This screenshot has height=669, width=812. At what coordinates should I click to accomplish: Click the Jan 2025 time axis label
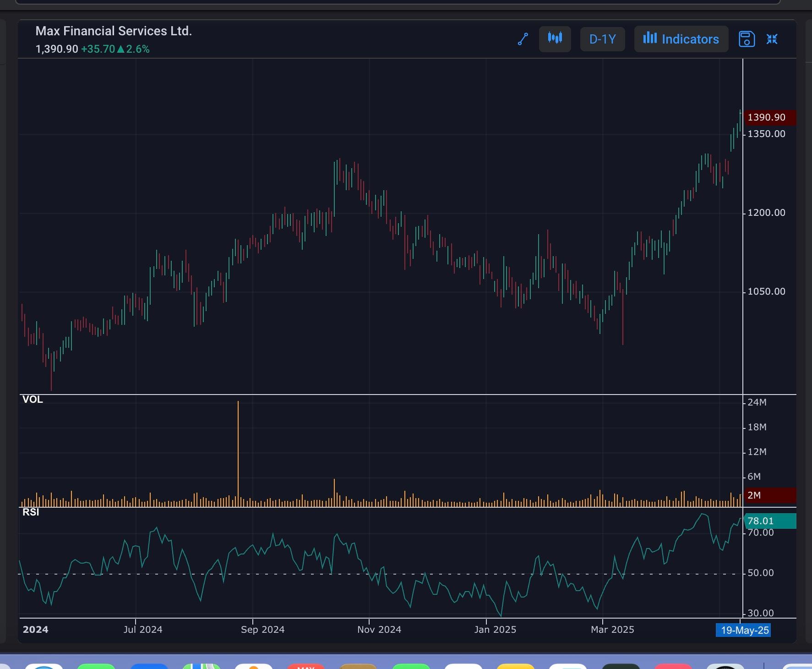pyautogui.click(x=495, y=630)
